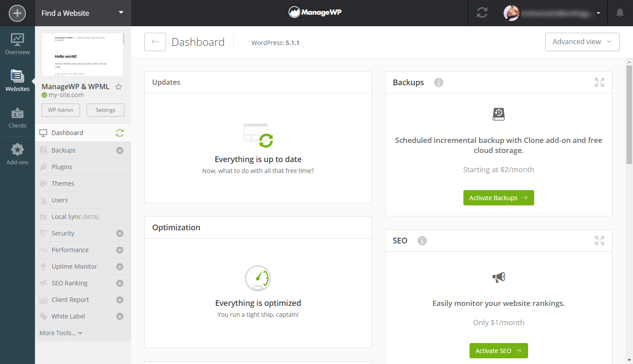The height and width of the screenshot is (364, 633).
Task: Click the ManageWP logo
Action: 315,12
